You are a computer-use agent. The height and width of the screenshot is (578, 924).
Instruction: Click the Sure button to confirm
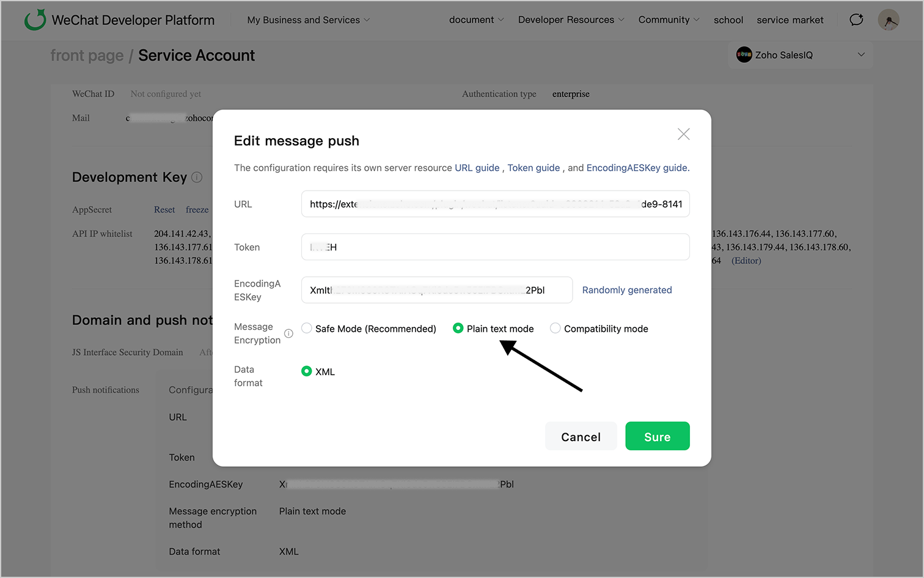click(x=657, y=436)
